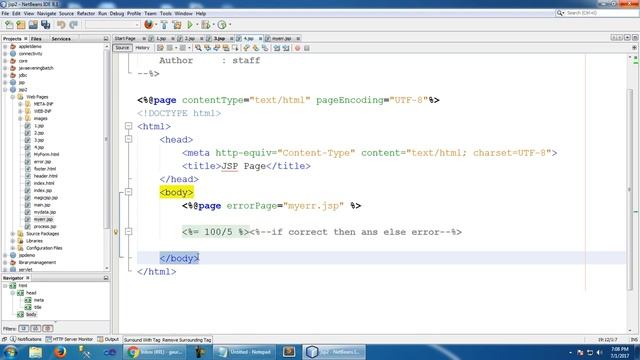Select process.jsp in Projects tree

tap(45, 227)
